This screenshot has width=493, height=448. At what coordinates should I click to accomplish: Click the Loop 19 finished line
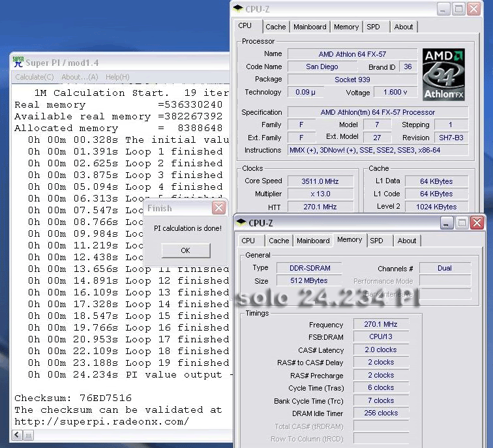tap(128, 363)
